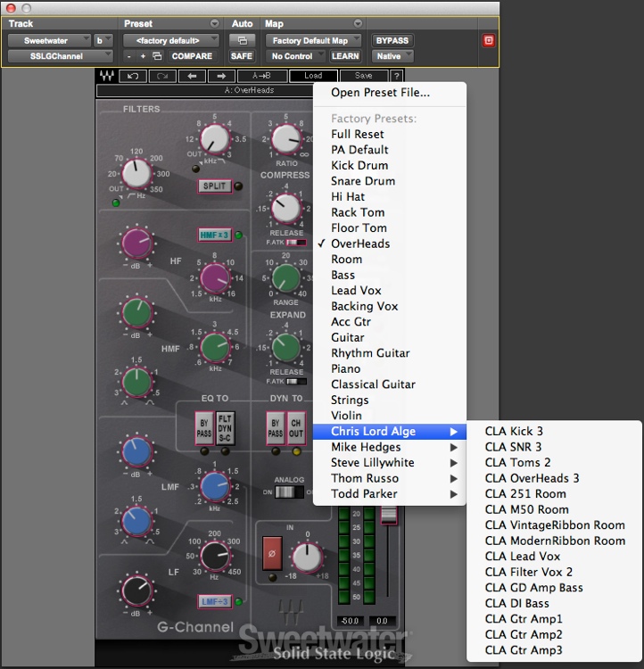This screenshot has width=644, height=669.
Task: Select the Lead Vox factory preset
Action: pyautogui.click(x=390, y=291)
